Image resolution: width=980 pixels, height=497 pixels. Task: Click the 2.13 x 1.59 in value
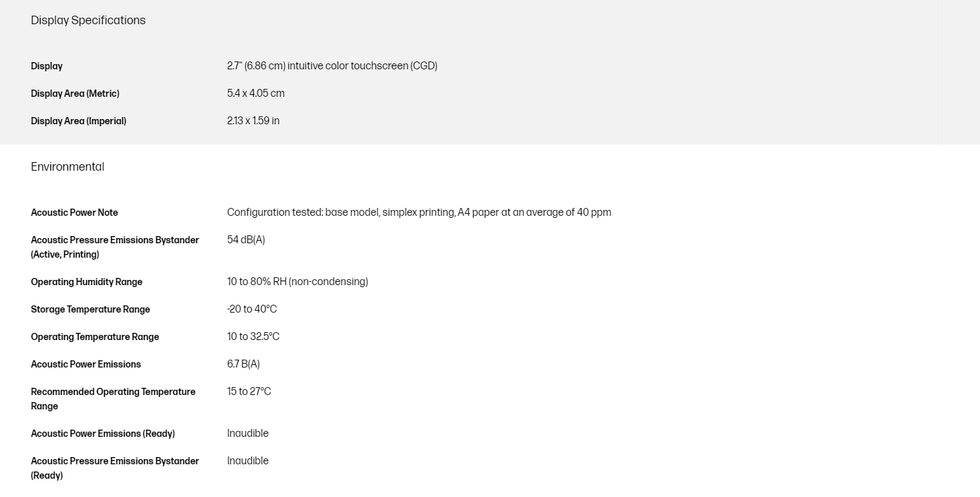point(253,121)
